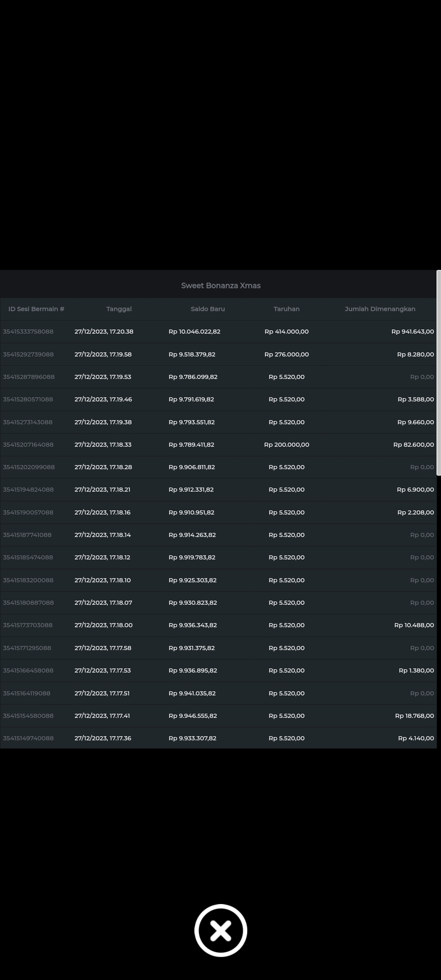The width and height of the screenshot is (441, 980).
Task: Click the Saldo Baru column header
Action: [207, 309]
